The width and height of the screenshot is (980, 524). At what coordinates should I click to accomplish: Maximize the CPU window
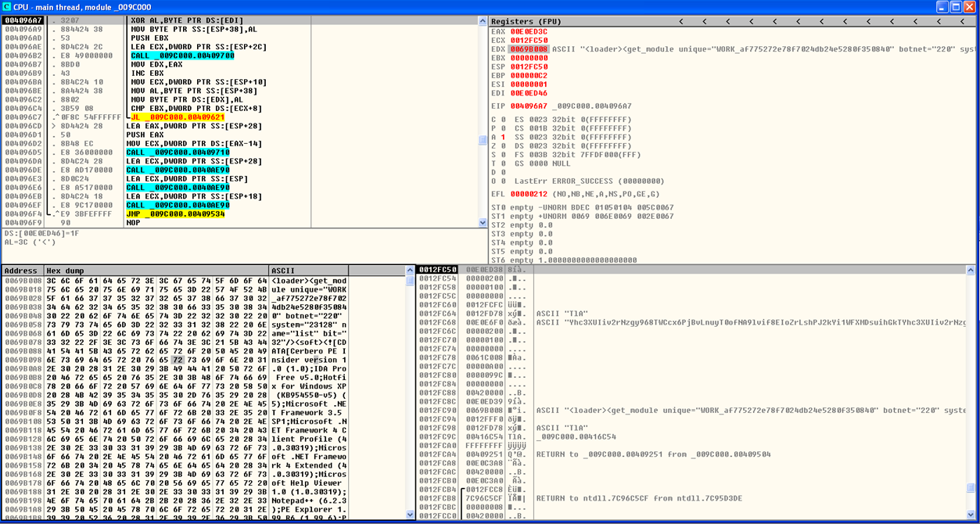[x=956, y=6]
